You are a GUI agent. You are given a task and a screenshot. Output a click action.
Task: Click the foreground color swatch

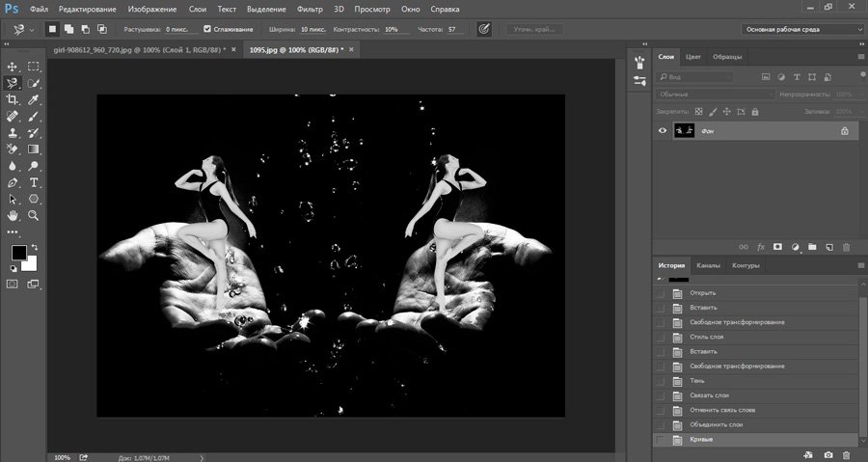pos(18,253)
